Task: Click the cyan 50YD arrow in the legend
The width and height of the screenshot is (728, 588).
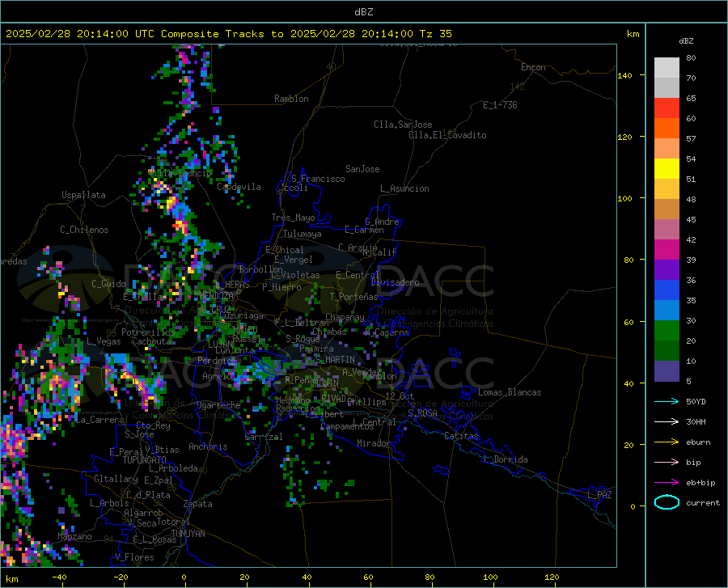Action: pyautogui.click(x=667, y=401)
